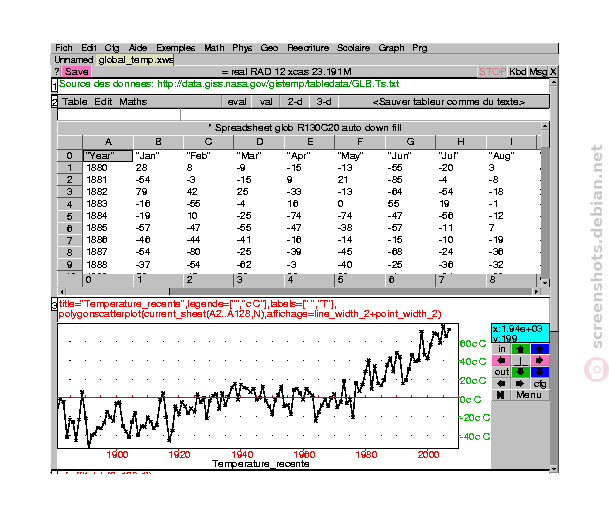609x515 pixels.
Task: Open the Graph menu in menu bar
Action: click(x=391, y=48)
